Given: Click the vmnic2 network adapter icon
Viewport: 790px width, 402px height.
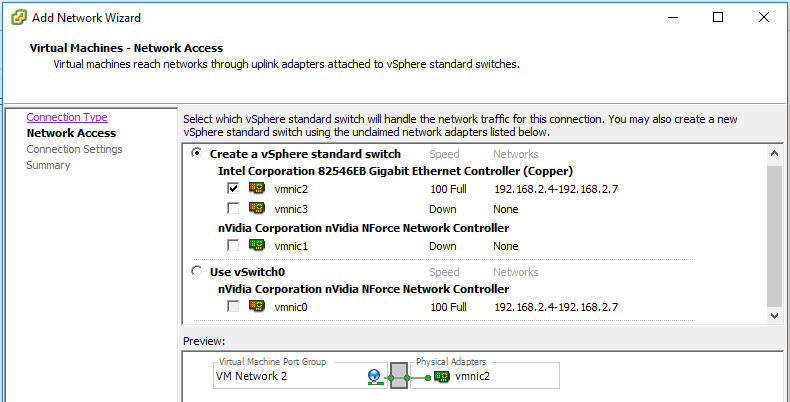Looking at the screenshot, I should [x=257, y=190].
